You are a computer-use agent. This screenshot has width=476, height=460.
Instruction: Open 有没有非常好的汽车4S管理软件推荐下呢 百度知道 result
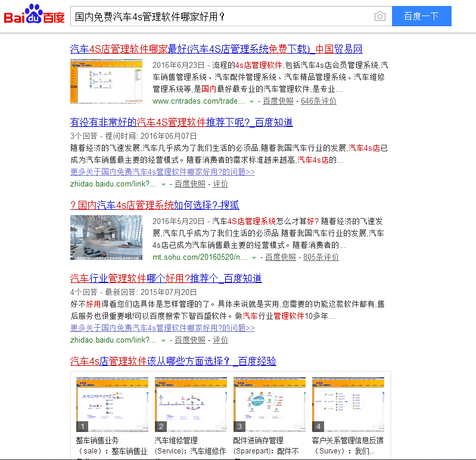tap(181, 122)
